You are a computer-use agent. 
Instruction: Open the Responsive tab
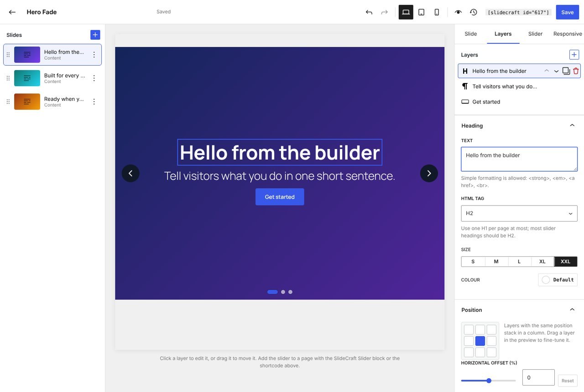pyautogui.click(x=568, y=34)
